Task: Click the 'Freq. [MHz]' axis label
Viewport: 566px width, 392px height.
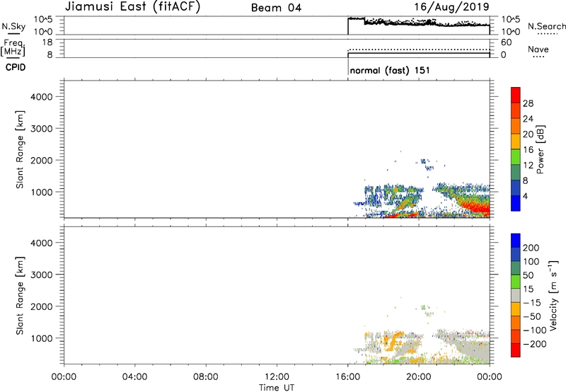Action: point(13,47)
